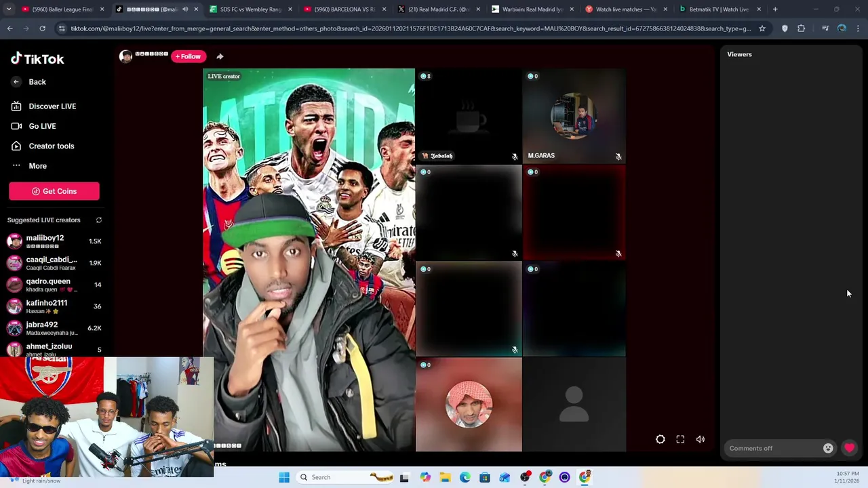Screen dimensions: 868x488
Task: Switch to Betmatik TV tab
Action: click(720, 9)
